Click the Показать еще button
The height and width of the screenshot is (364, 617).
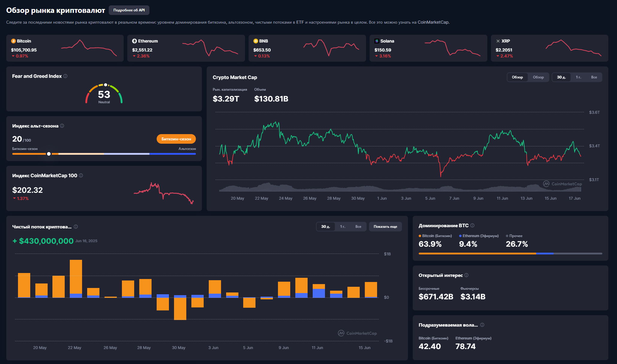385,227
